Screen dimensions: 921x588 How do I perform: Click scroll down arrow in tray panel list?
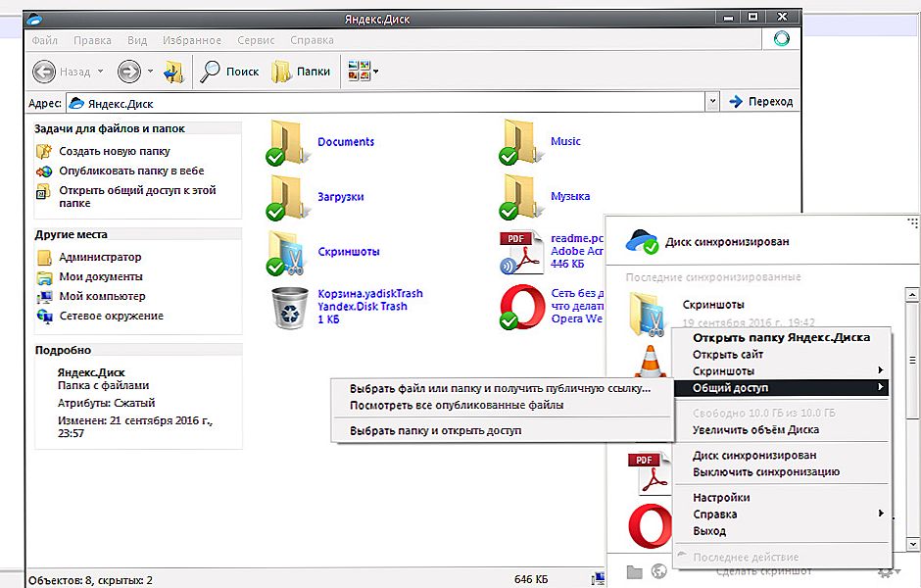pos(912,544)
